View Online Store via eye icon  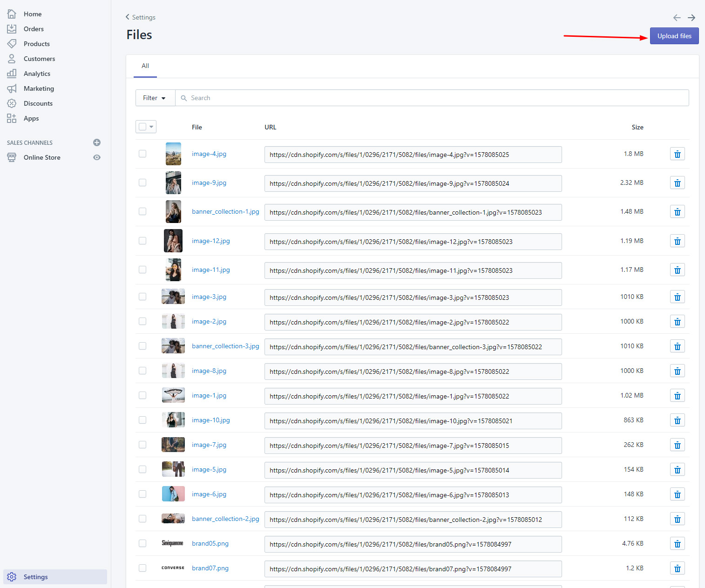[x=97, y=157]
